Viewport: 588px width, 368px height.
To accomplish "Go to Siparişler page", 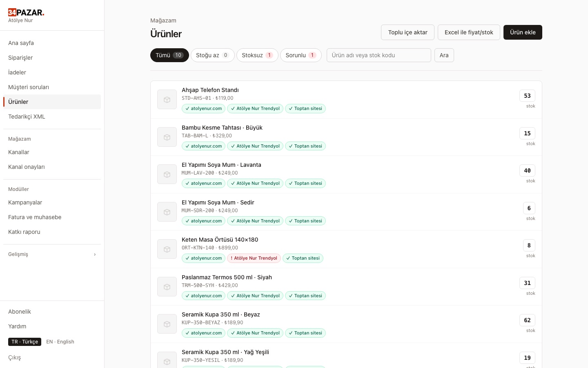I will [52, 58].
